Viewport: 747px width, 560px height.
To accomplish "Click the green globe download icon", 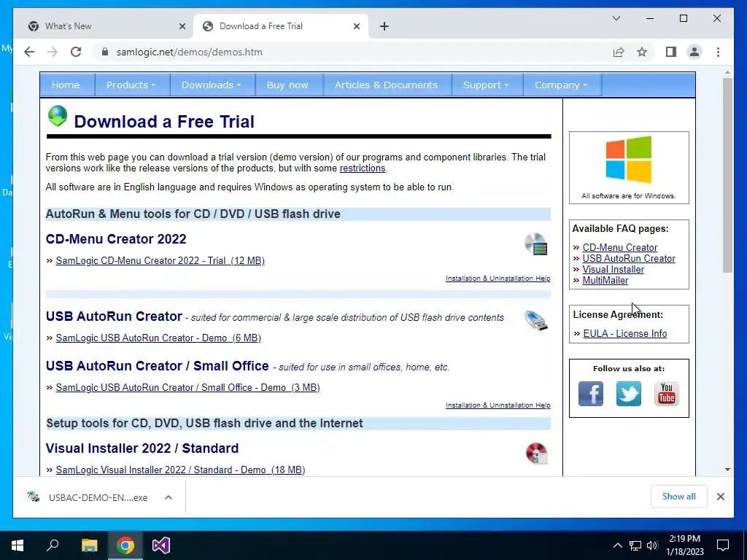I will click(x=57, y=117).
